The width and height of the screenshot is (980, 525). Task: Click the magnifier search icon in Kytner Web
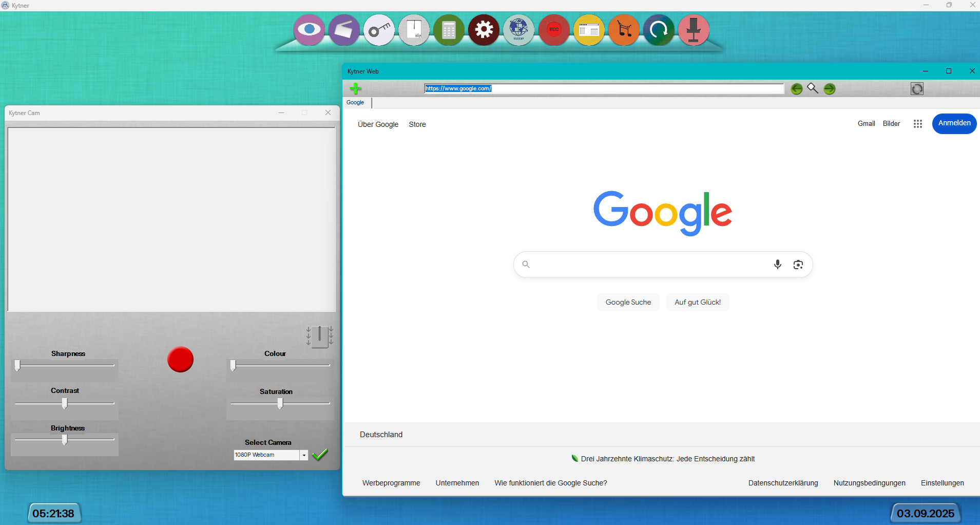pos(813,88)
